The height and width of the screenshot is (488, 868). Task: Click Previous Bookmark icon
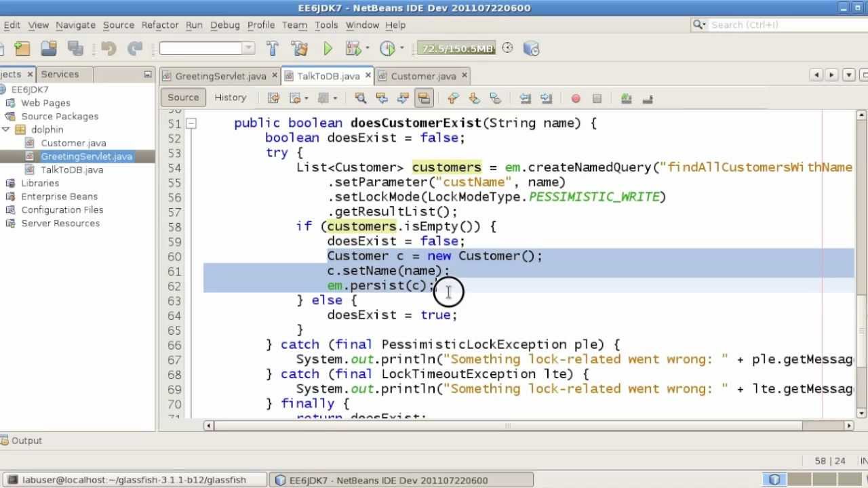point(453,98)
